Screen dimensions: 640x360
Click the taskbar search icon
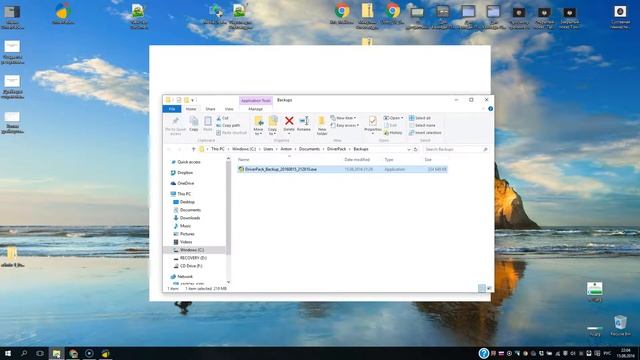coord(24,353)
